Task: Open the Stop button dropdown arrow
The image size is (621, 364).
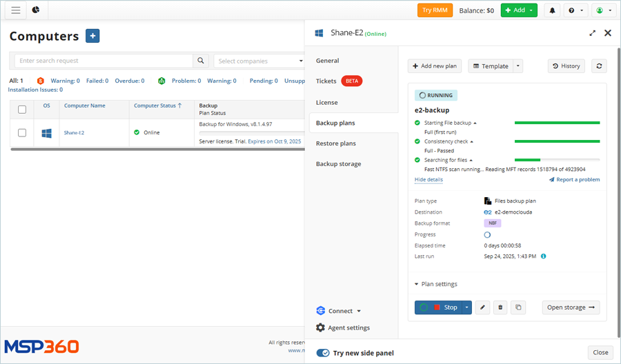Action: (x=467, y=307)
